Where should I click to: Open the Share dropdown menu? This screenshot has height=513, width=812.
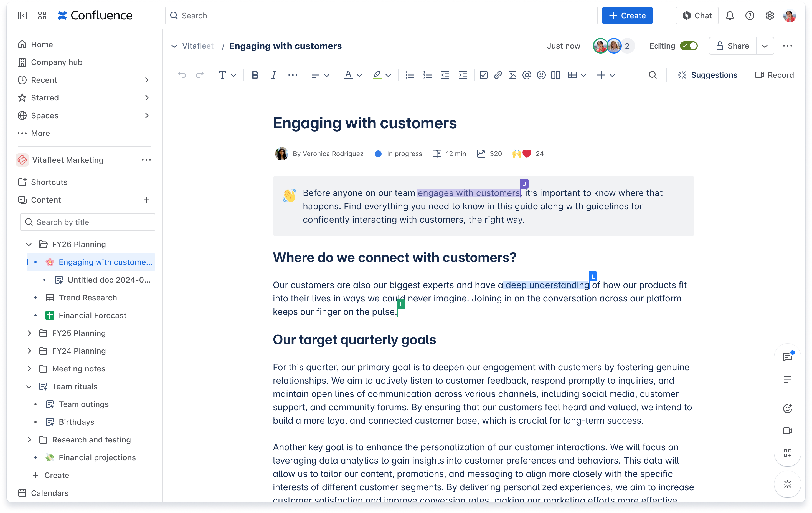(x=764, y=46)
